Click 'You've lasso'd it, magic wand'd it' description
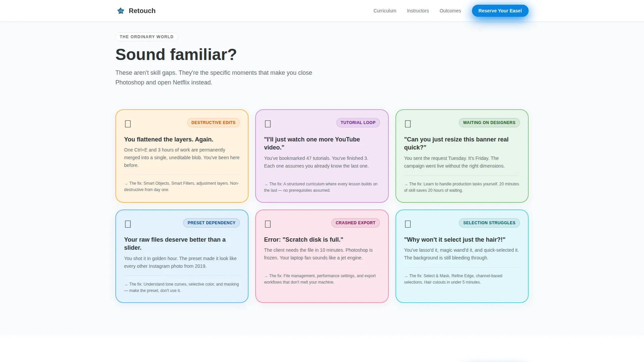The image size is (644, 362). 461,254
